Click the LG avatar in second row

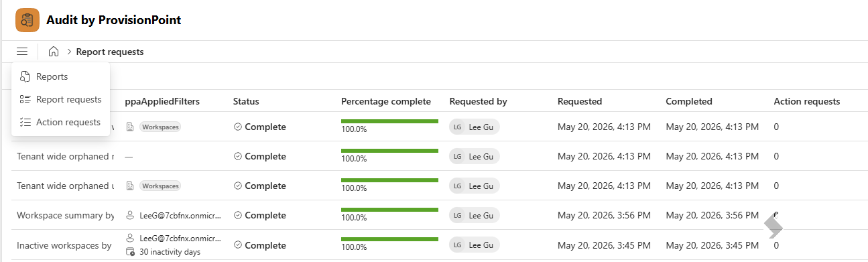[x=457, y=157]
